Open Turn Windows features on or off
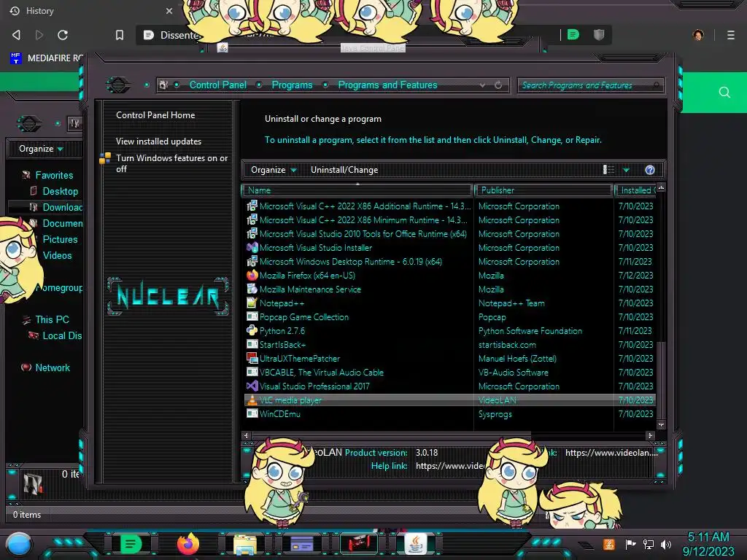The width and height of the screenshot is (747, 560). click(x=171, y=163)
